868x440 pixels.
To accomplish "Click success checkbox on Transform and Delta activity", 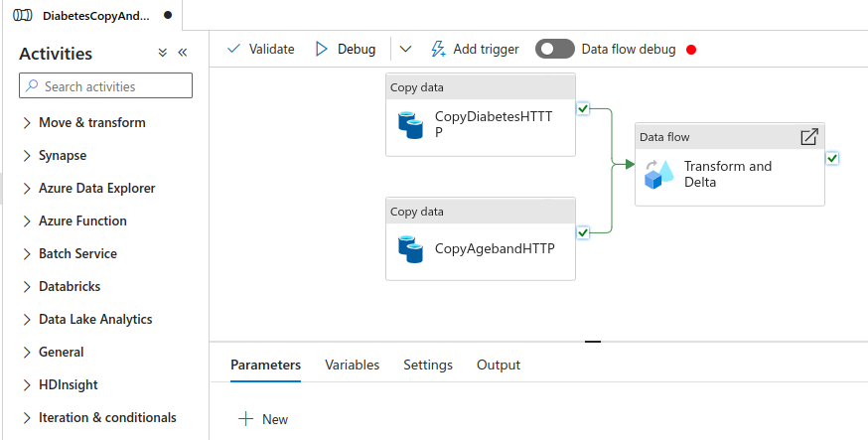I will tap(832, 159).
